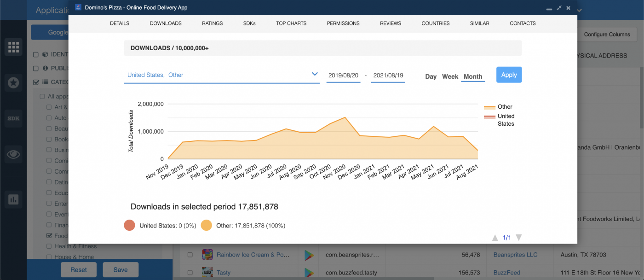
Task: Open the SDK sidebar icon
Action: 13,118
